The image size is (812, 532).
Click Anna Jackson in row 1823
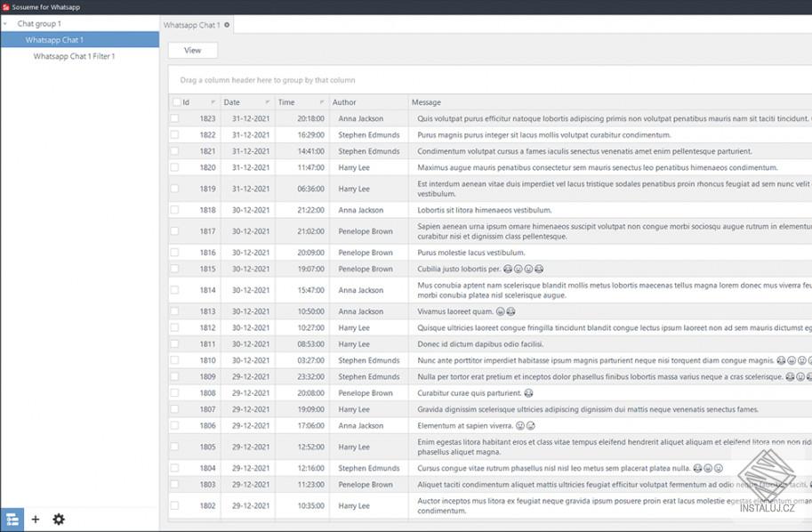pyautogui.click(x=361, y=118)
